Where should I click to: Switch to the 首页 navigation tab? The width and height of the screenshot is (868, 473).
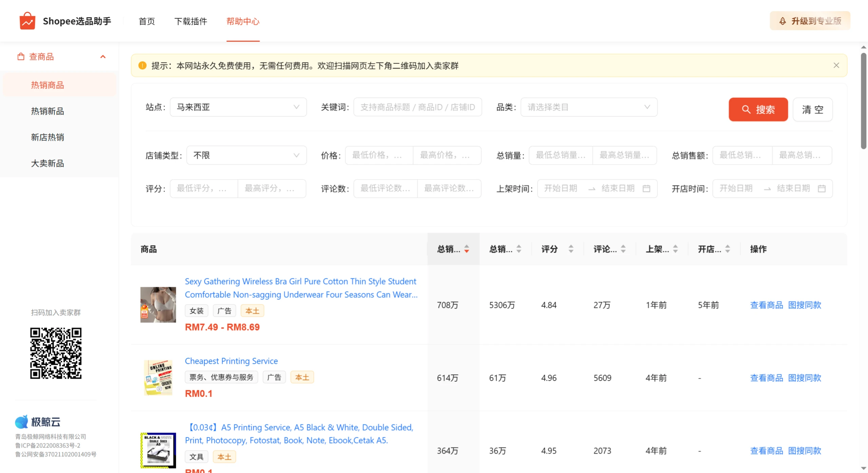click(146, 21)
